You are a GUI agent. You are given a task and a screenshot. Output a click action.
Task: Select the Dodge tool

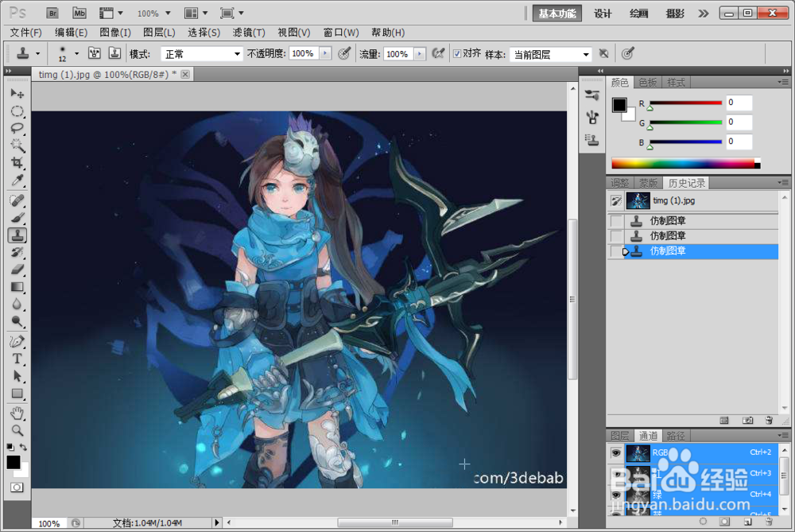pyautogui.click(x=17, y=321)
